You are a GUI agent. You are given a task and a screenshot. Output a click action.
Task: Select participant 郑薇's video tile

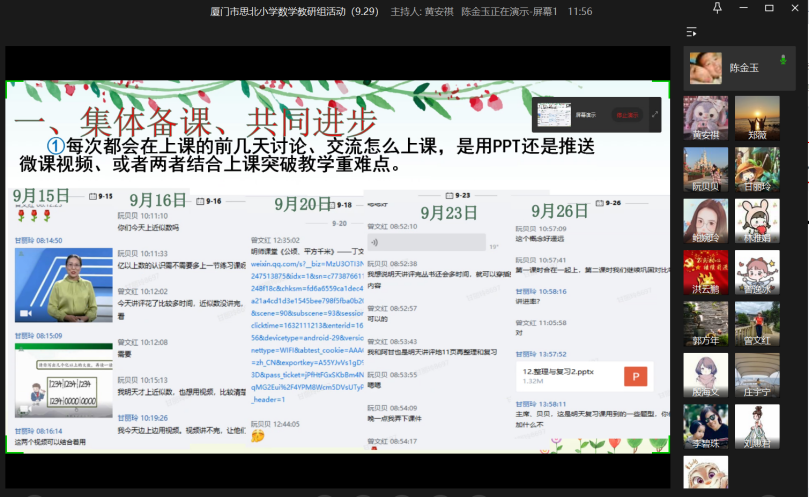tap(757, 118)
